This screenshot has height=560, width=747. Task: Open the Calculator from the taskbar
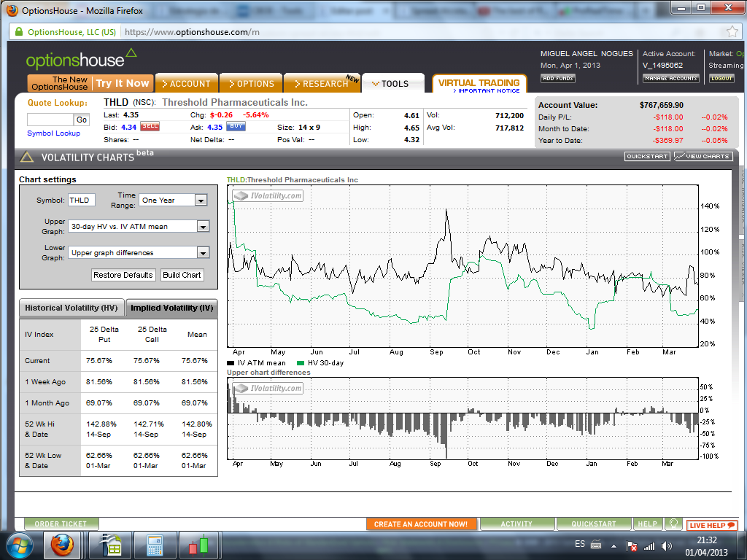[155, 545]
